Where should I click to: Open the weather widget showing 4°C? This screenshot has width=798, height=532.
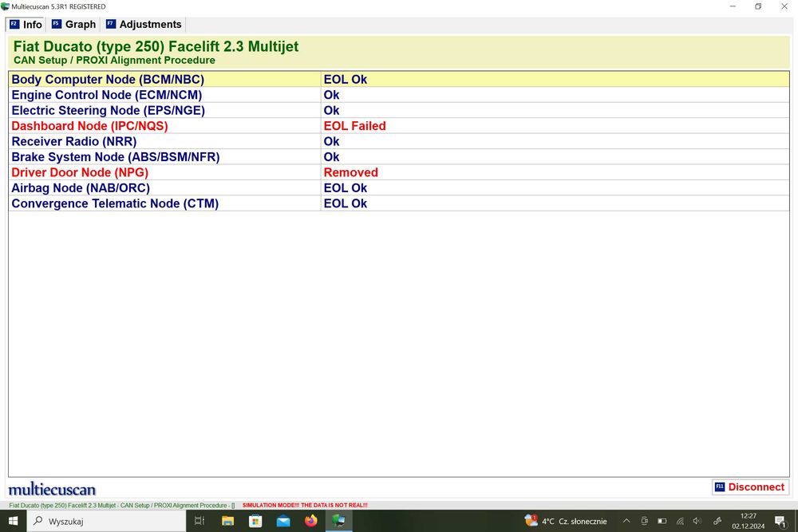(x=566, y=521)
